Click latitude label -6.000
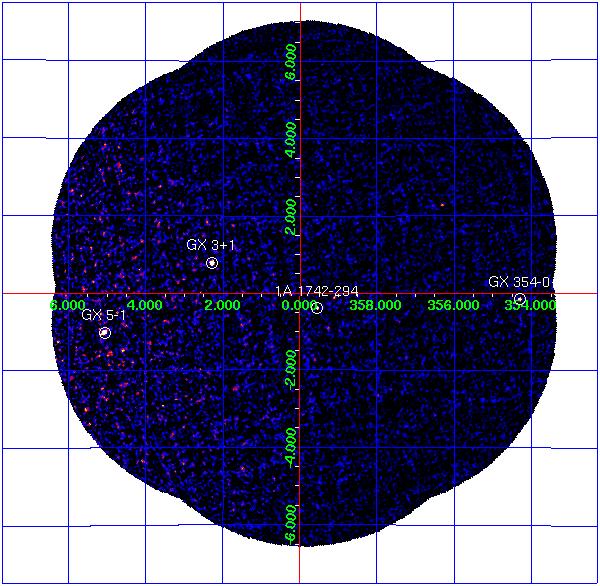 (x=291, y=525)
